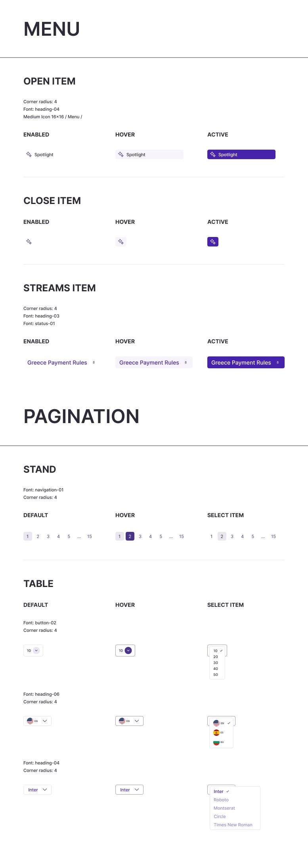Viewport: 308px width, 868px height.
Task: Click the US flag icon in default language selector
Action: [30, 721]
